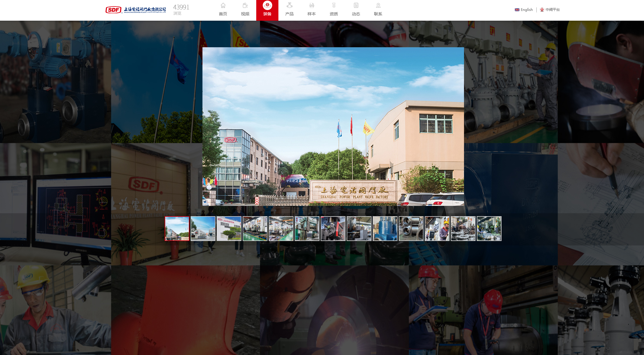This screenshot has height=355, width=644.
Task: Open the 中阀平台 platform link
Action: tap(550, 10)
